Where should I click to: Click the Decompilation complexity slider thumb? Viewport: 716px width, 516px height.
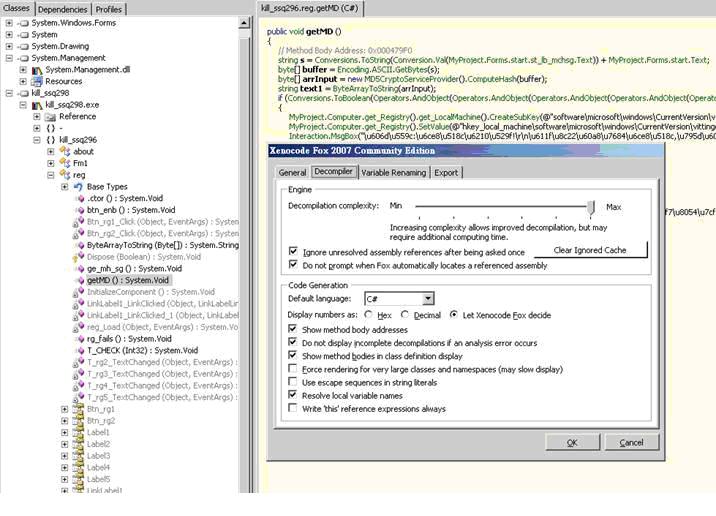591,208
